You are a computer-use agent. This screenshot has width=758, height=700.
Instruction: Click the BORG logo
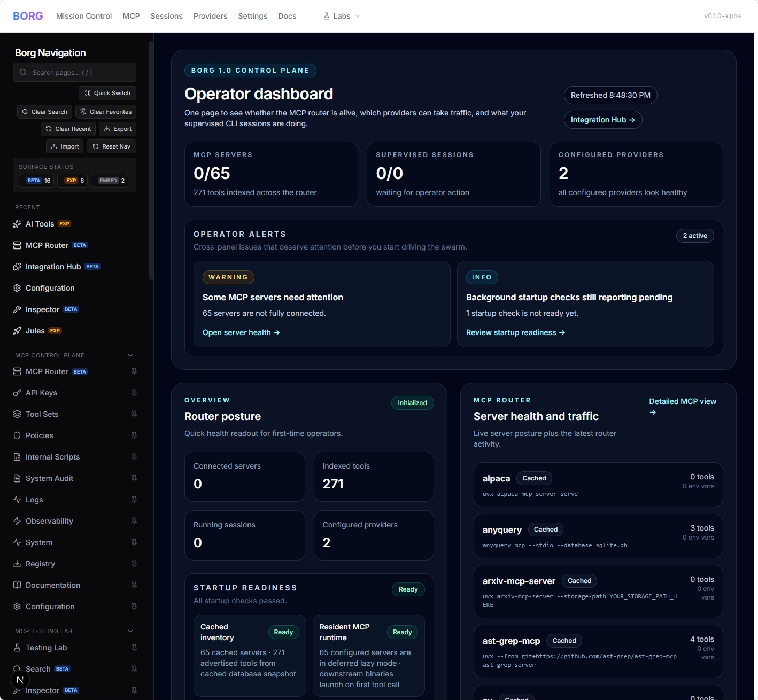click(x=28, y=16)
